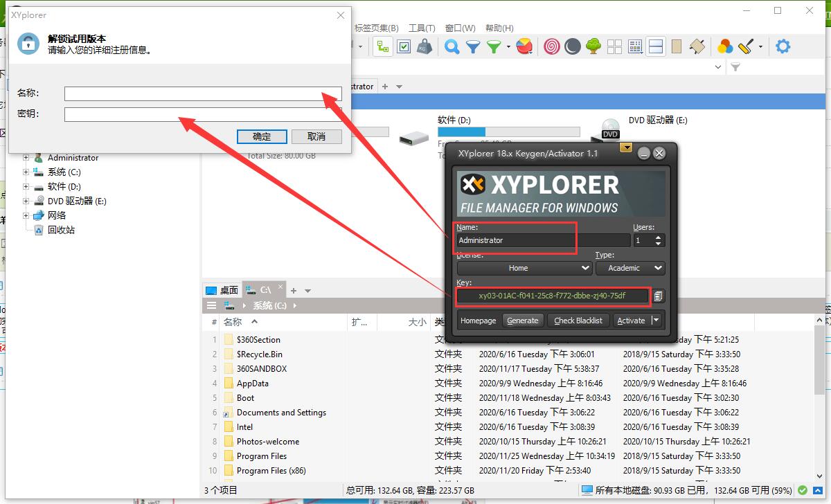Open the Homepage link in keygen
The image size is (831, 504).
coord(479,321)
